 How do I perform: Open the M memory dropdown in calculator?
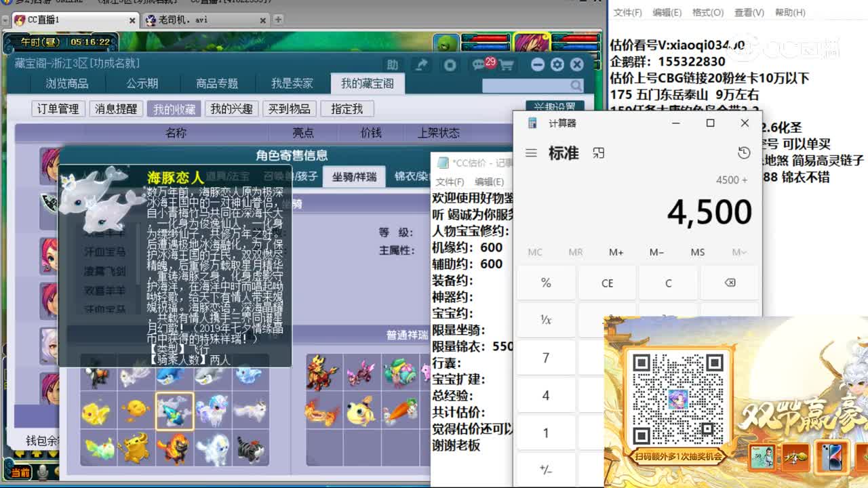click(x=739, y=252)
